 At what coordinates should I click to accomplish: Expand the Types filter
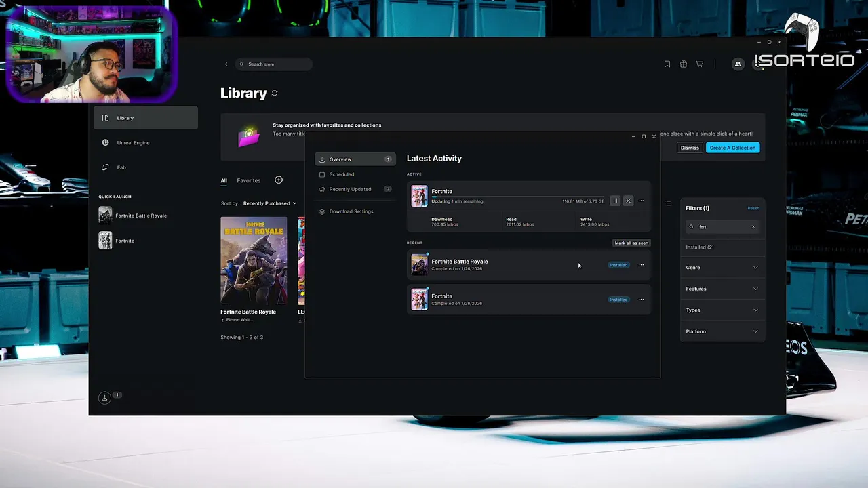pos(722,310)
